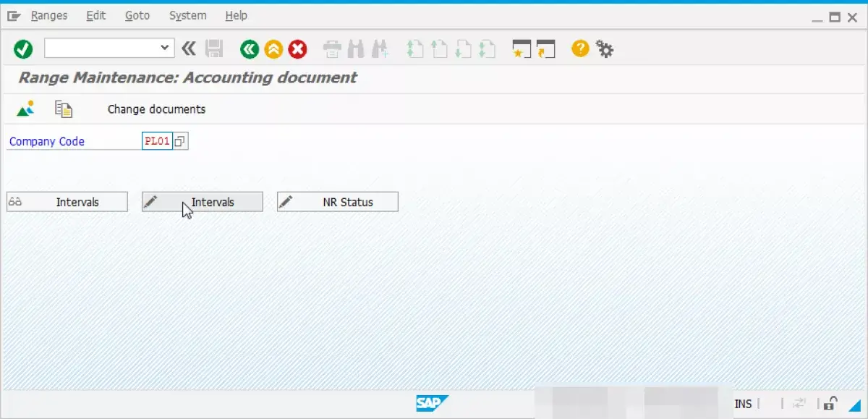Open Company Code value help button
The width and height of the screenshot is (868, 419).
180,141
